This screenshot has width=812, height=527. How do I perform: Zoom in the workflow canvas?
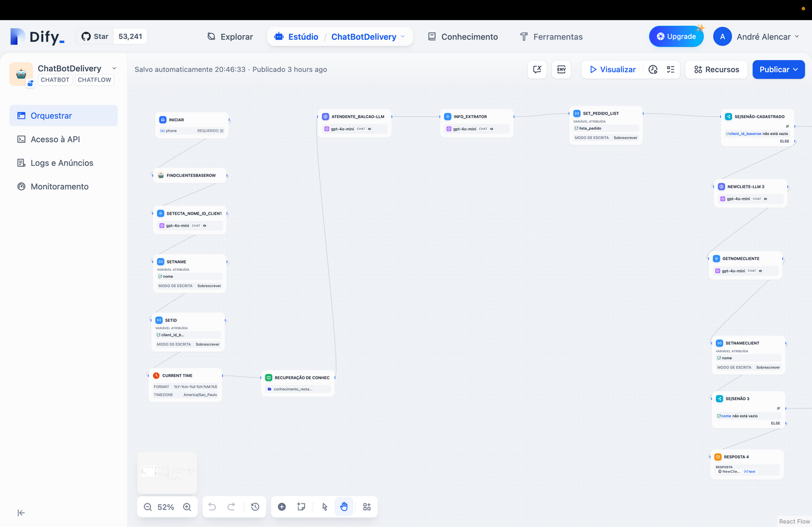(x=187, y=507)
